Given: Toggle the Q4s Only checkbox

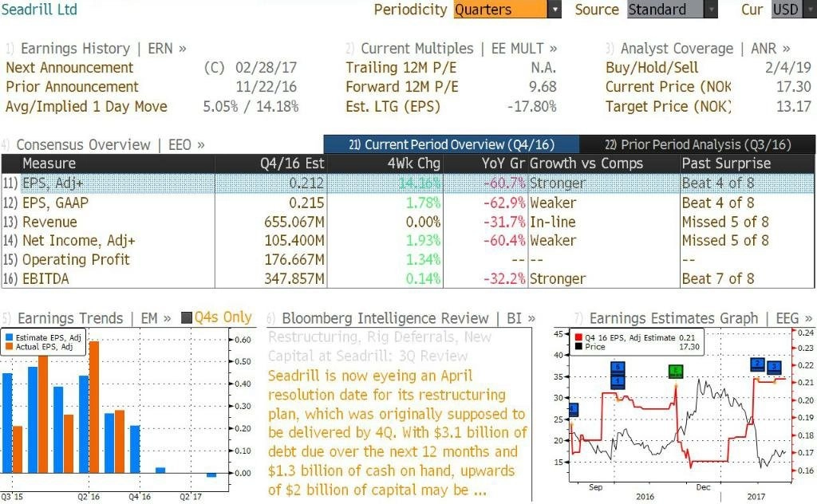Looking at the screenshot, I should tap(186, 317).
